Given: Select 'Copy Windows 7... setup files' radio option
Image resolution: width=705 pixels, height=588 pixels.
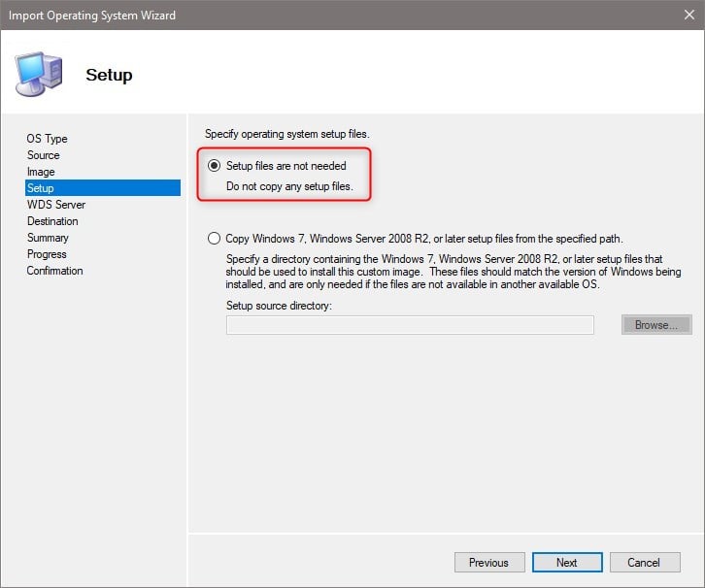Looking at the screenshot, I should pyautogui.click(x=214, y=238).
